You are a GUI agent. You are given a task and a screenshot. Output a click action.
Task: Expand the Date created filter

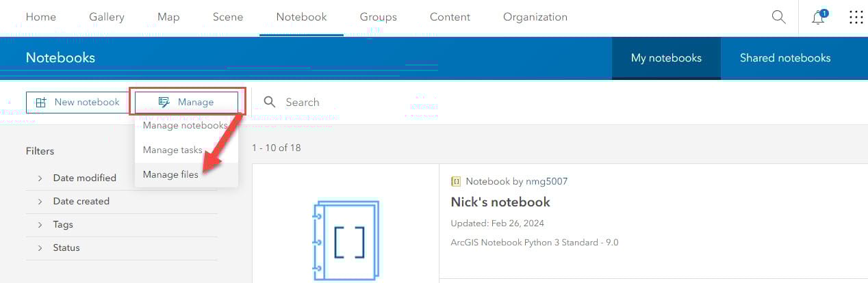click(x=40, y=201)
